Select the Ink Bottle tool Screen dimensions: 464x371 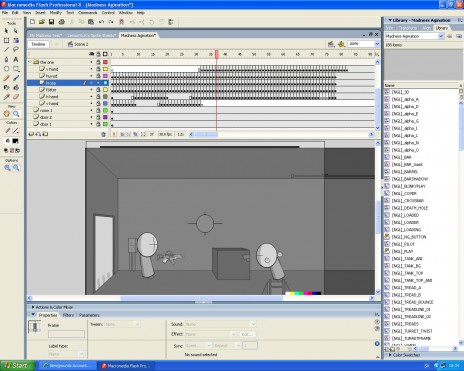click(x=6, y=87)
